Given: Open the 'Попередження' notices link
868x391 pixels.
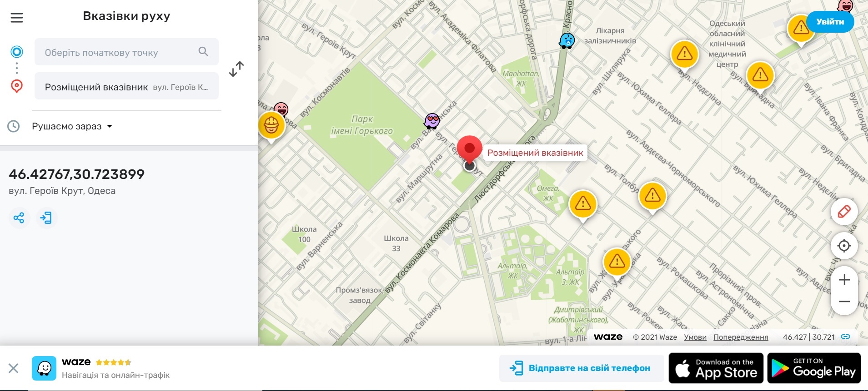Looking at the screenshot, I should click(x=740, y=337).
